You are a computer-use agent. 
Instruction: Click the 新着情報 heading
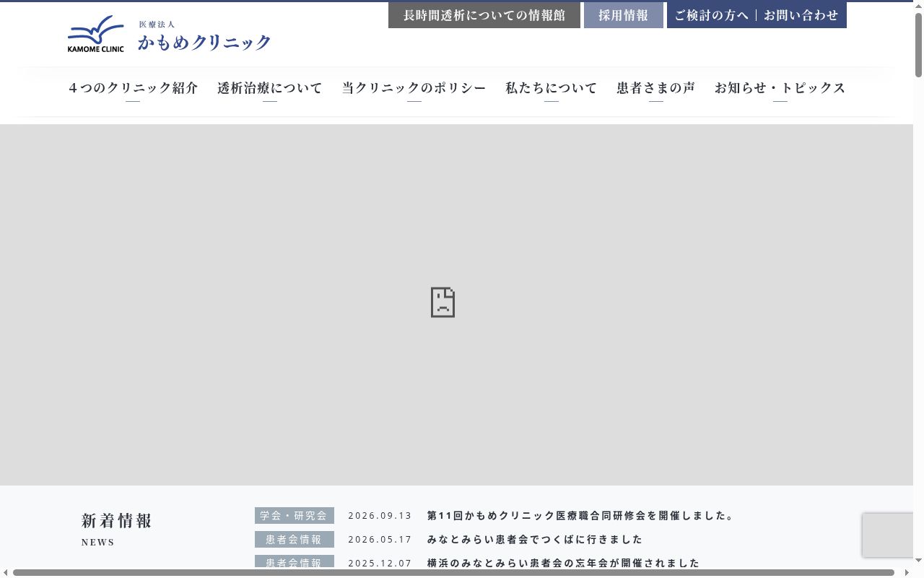click(x=117, y=521)
